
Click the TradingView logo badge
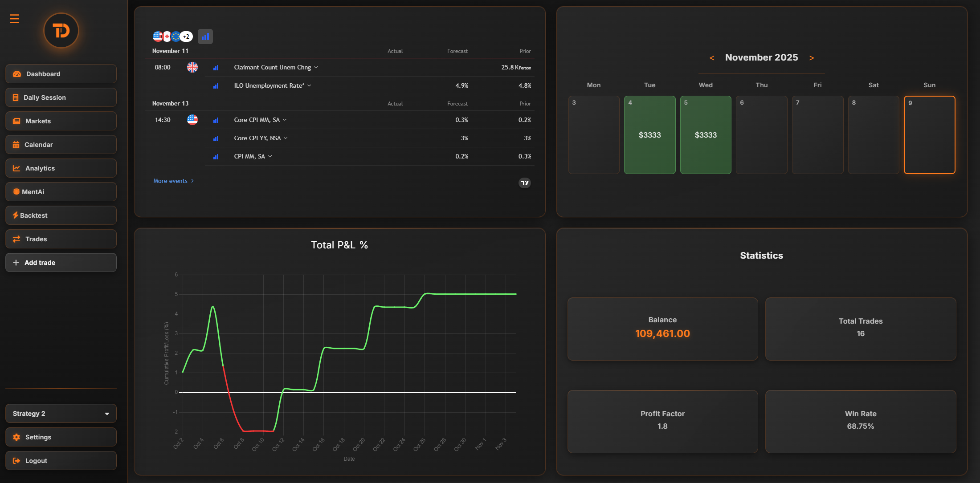pos(525,183)
